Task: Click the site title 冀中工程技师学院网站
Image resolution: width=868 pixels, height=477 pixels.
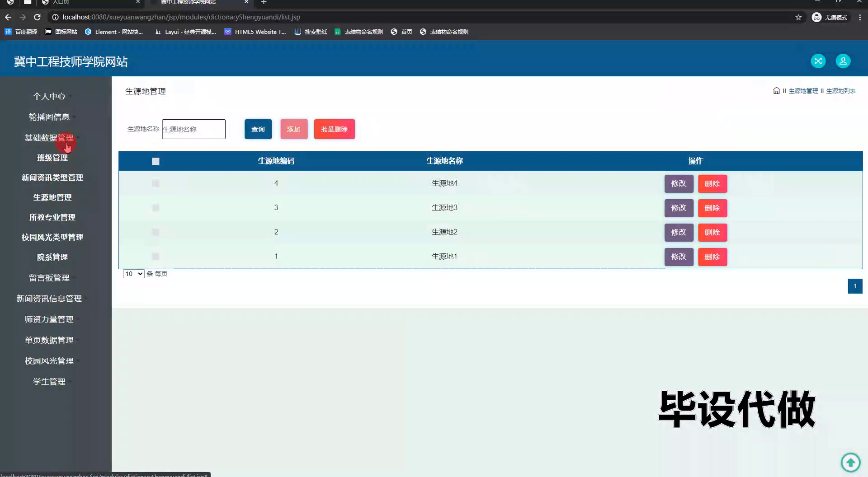Action: pyautogui.click(x=71, y=61)
